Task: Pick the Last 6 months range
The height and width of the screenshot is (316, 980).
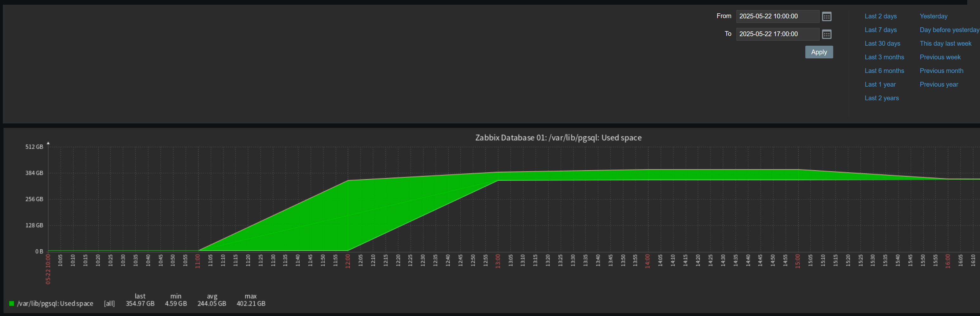Action: 884,71
